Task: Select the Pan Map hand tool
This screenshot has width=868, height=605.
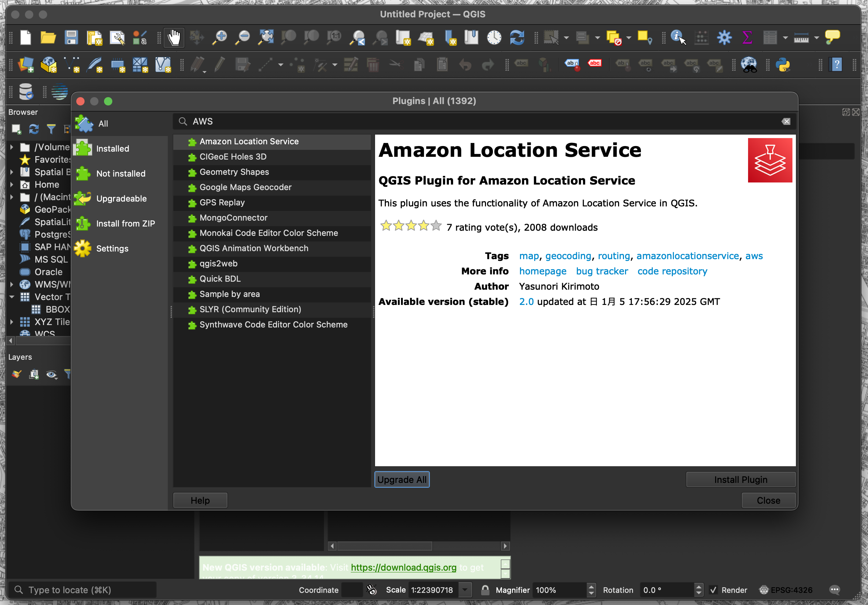Action: click(x=174, y=37)
